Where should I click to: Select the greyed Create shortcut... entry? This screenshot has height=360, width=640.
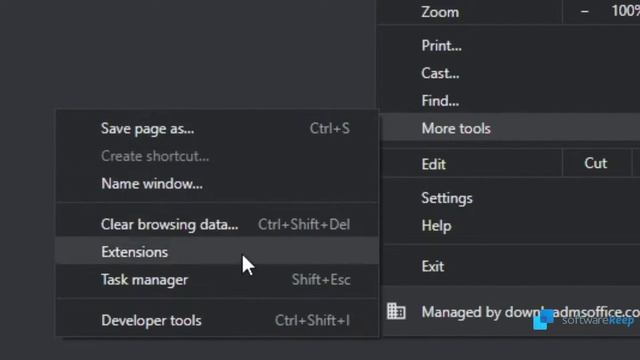coord(217,156)
